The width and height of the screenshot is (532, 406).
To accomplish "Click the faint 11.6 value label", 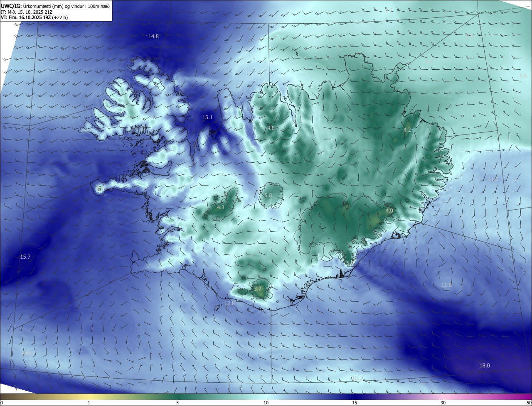I will coord(493,179).
